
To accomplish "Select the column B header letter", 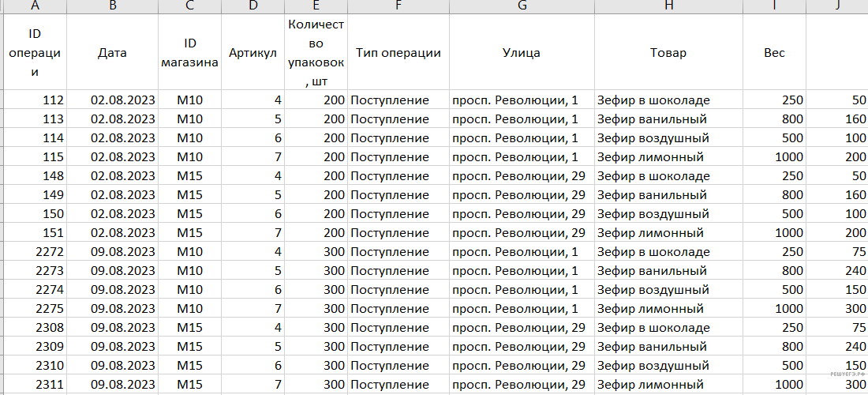I will 112,6.
